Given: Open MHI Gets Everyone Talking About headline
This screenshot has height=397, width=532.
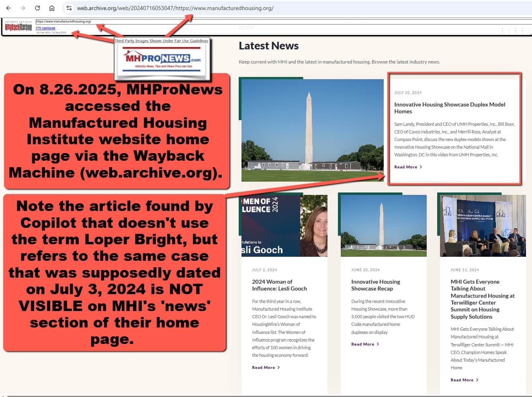Looking at the screenshot, I should point(483,299).
